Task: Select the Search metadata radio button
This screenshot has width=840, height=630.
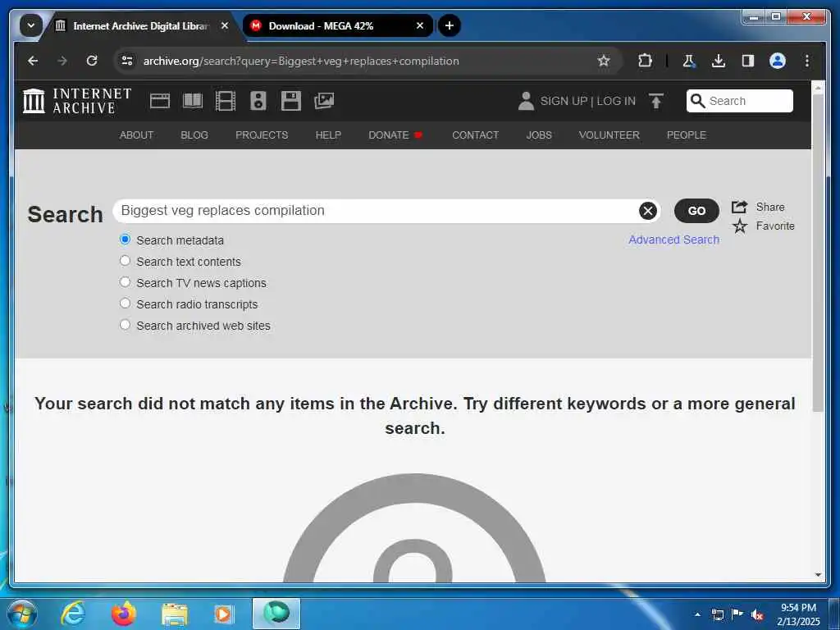Action: pos(125,240)
